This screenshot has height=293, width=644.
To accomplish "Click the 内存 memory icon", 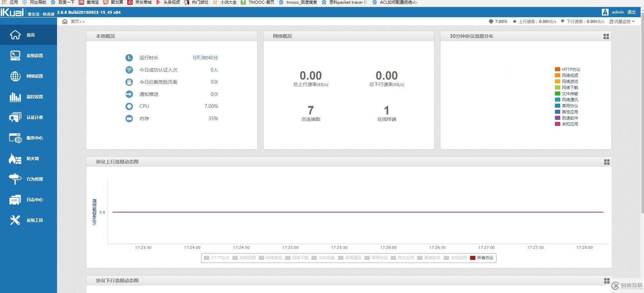I will [129, 118].
